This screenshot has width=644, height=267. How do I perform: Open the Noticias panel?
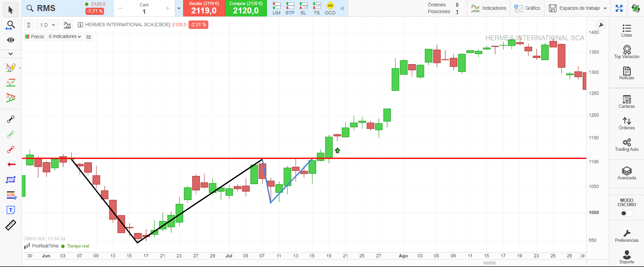(x=627, y=73)
